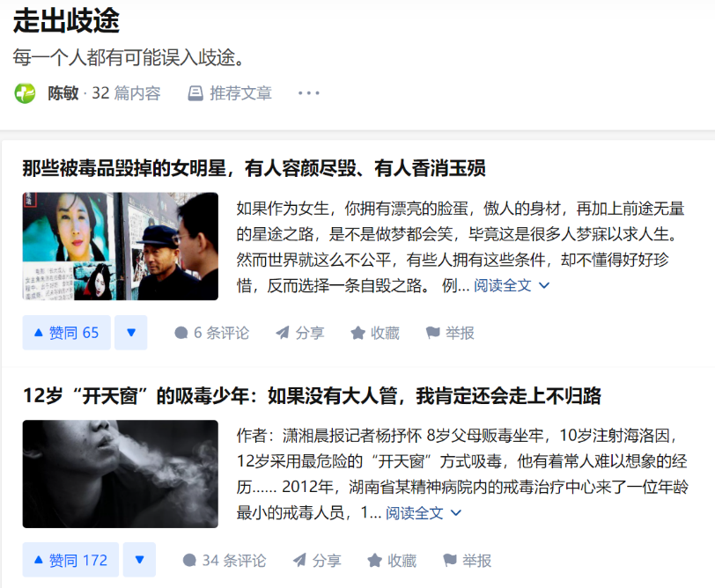Expand first article with 阅读全文

[x=512, y=286]
